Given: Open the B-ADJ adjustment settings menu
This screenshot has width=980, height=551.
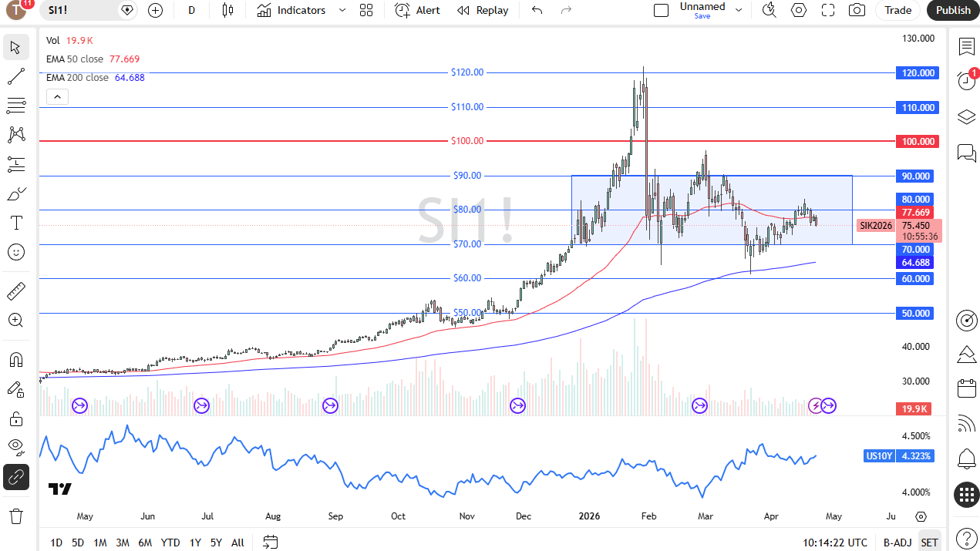Looking at the screenshot, I should pos(897,543).
